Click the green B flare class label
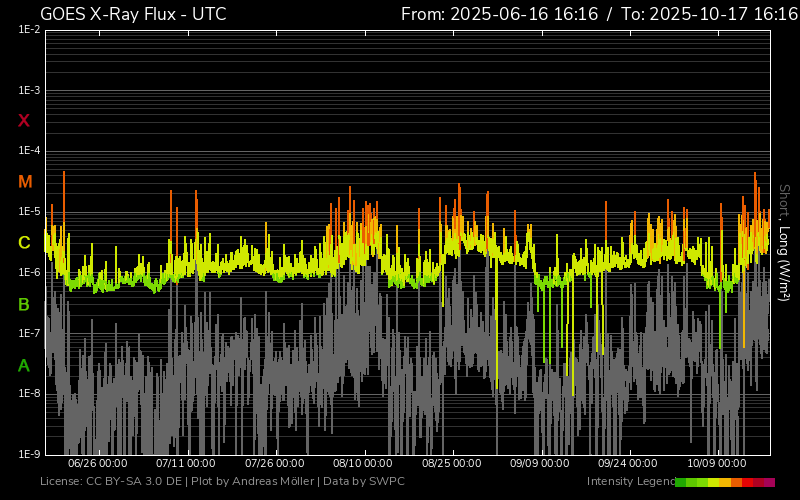The image size is (800, 500). (x=24, y=304)
